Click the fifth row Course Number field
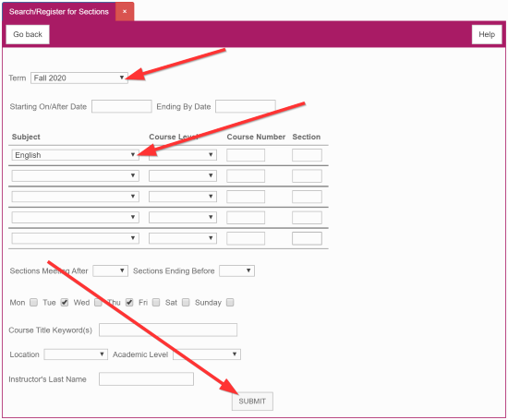Image resolution: width=508 pixels, height=420 pixels. tap(246, 238)
